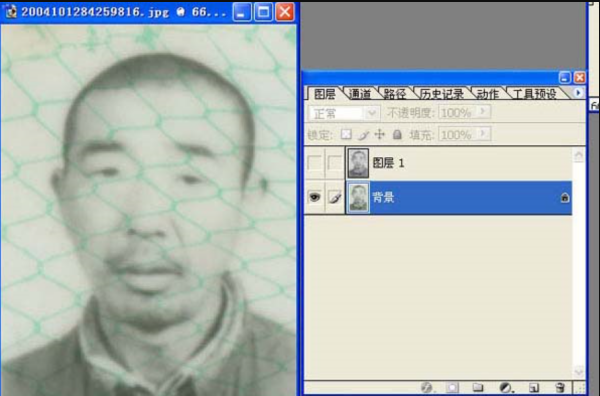600x396 pixels.
Task: Open the opacity slider arrow
Action: [483, 112]
